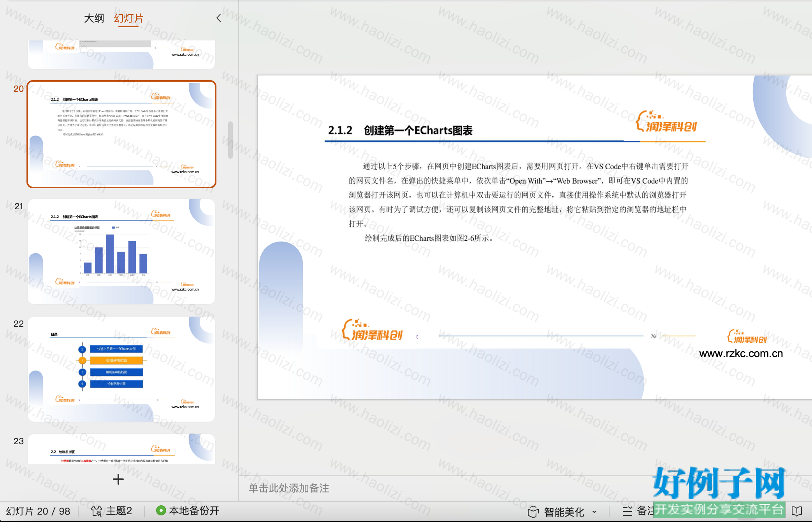Click the 智能美化 cube icon
The width and height of the screenshot is (812, 522).
tap(533, 512)
